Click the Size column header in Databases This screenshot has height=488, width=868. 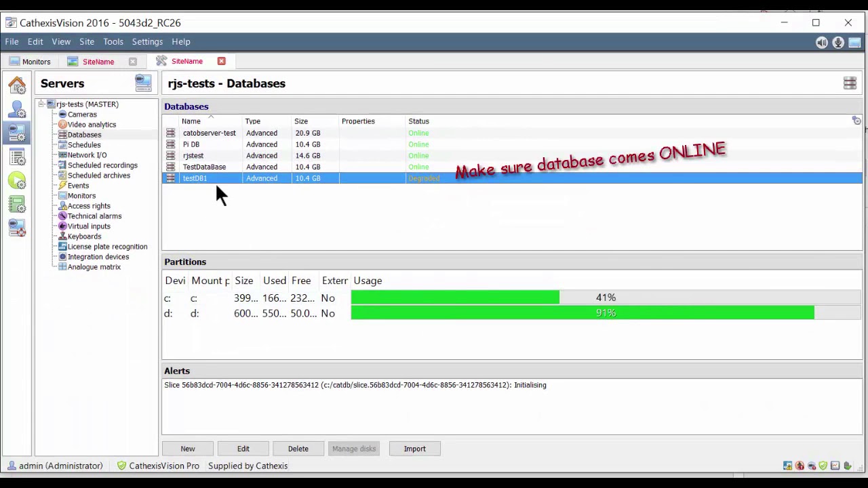301,121
